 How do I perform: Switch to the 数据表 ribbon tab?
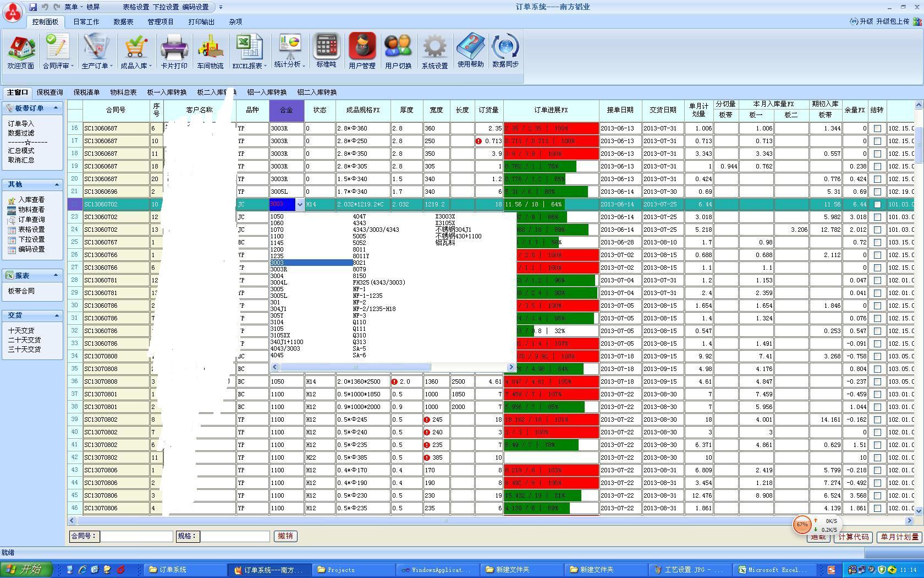pyautogui.click(x=123, y=22)
